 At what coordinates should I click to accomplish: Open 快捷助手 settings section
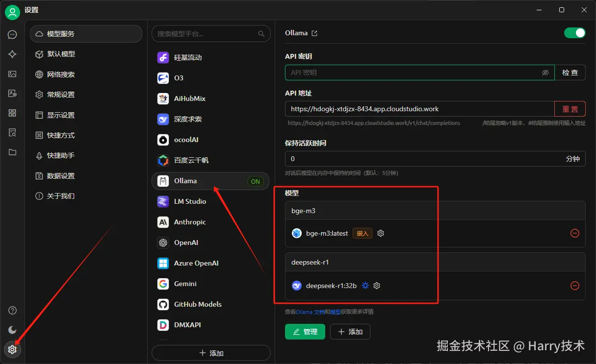point(86,155)
